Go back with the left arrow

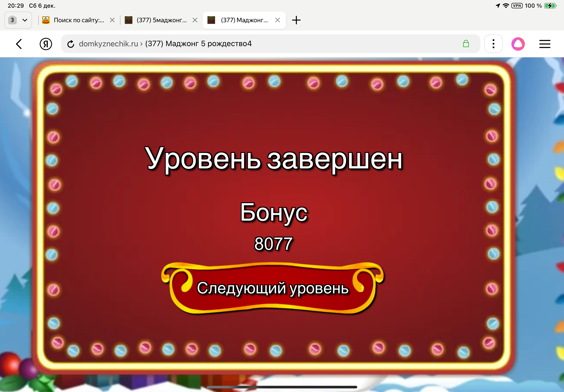tap(19, 44)
